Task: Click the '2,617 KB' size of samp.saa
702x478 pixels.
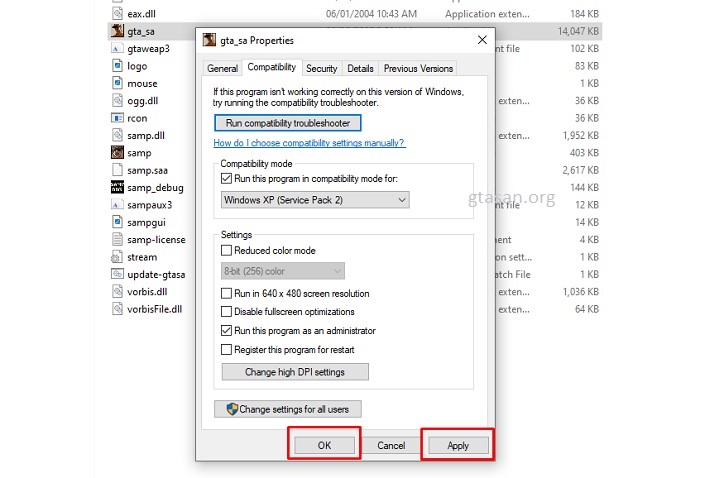Action: tap(581, 170)
